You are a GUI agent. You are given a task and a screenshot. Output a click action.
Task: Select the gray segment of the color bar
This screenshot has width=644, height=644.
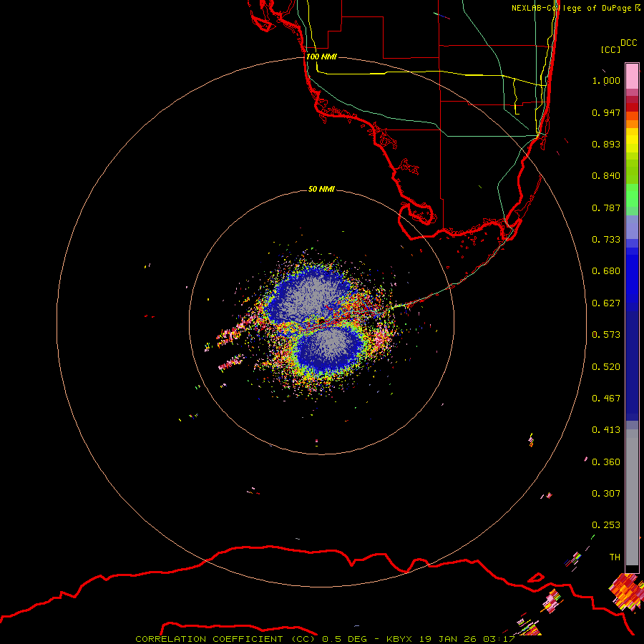point(632,497)
